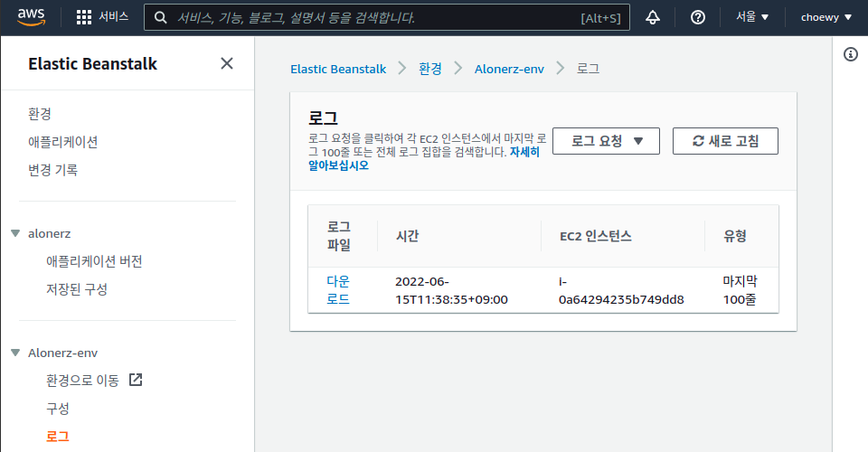The height and width of the screenshot is (452, 868).
Task: Click the search magnifier icon
Action: (161, 18)
